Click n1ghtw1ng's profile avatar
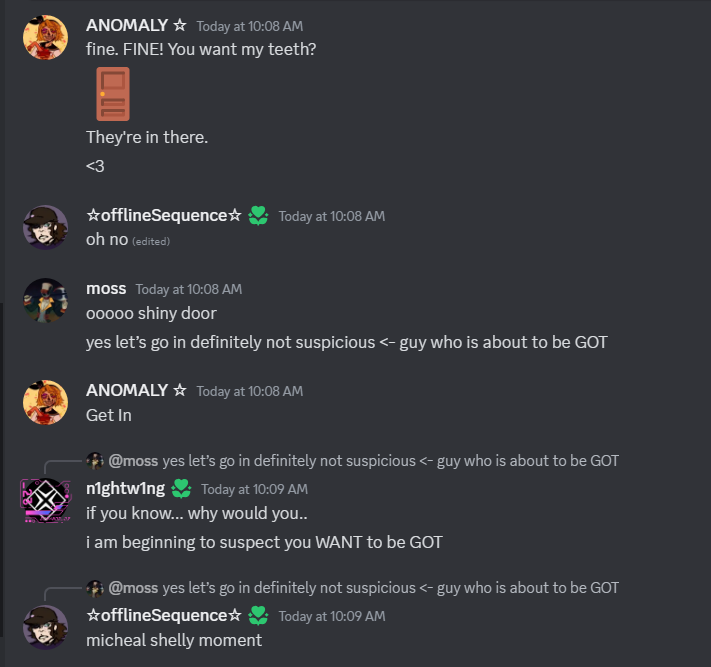711x667 pixels. tap(45, 501)
